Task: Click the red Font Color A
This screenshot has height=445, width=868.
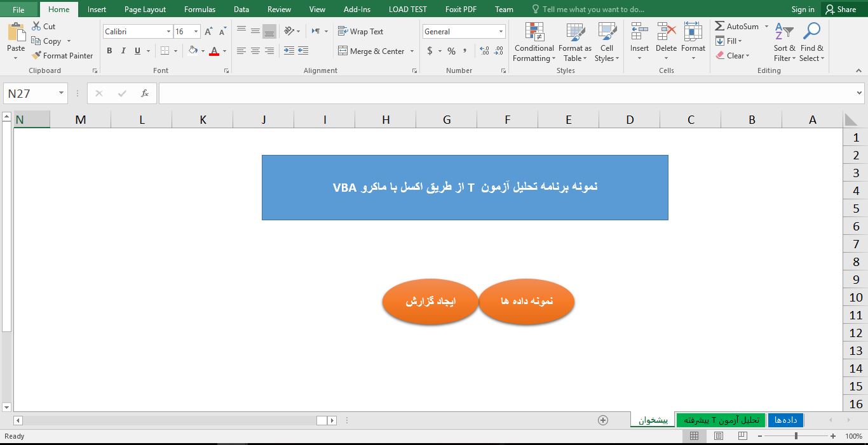Action: click(x=214, y=51)
